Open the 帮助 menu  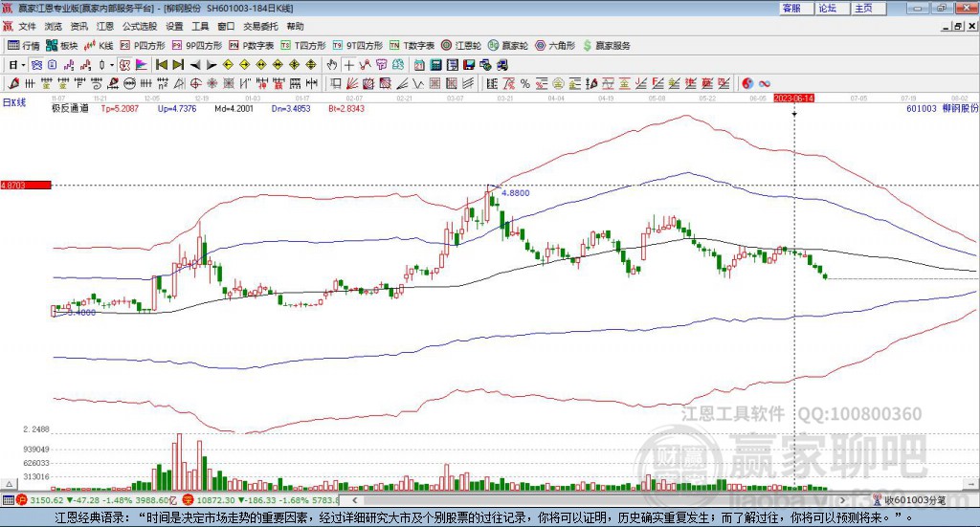point(295,26)
